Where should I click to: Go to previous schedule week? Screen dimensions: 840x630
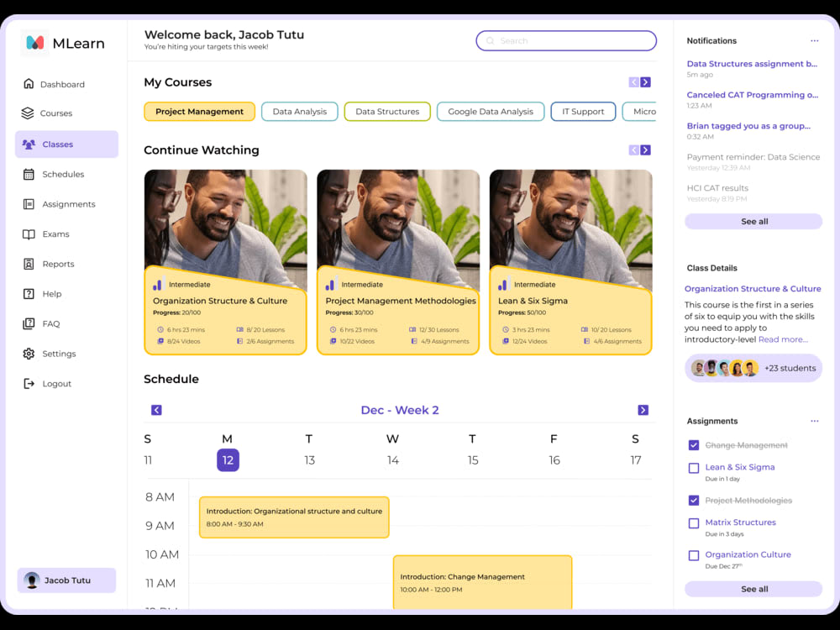click(x=156, y=410)
